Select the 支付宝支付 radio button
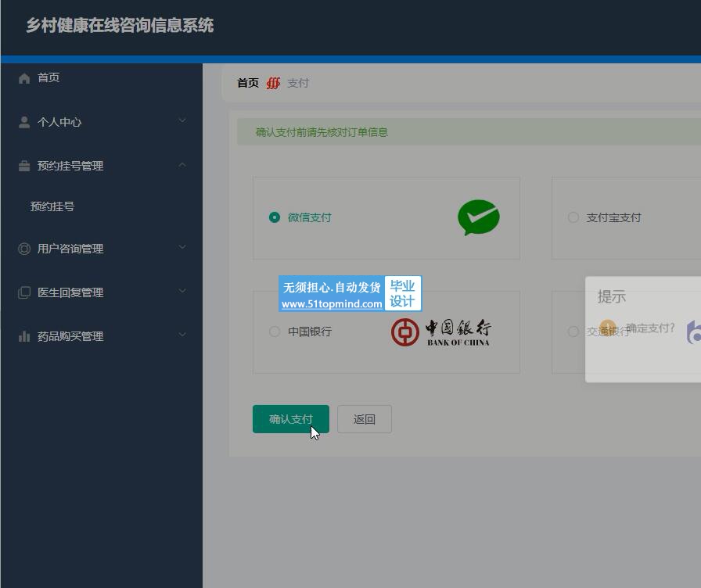This screenshot has width=701, height=588. coord(573,217)
